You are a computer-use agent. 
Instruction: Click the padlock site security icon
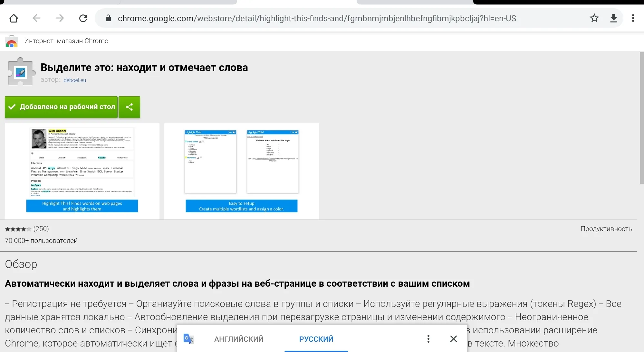(x=108, y=18)
